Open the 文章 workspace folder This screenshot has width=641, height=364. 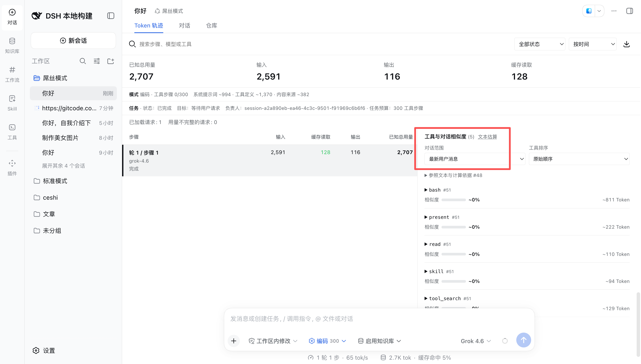tap(73, 214)
